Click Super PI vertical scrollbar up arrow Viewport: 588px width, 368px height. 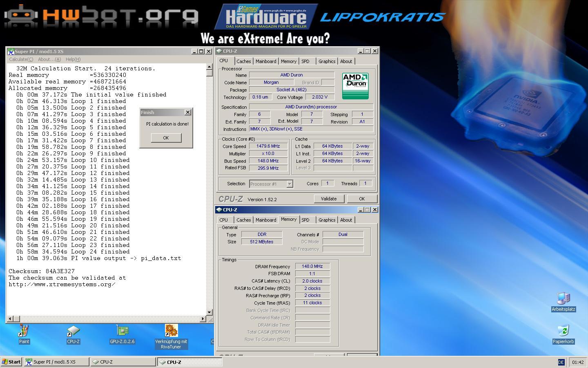[209, 67]
